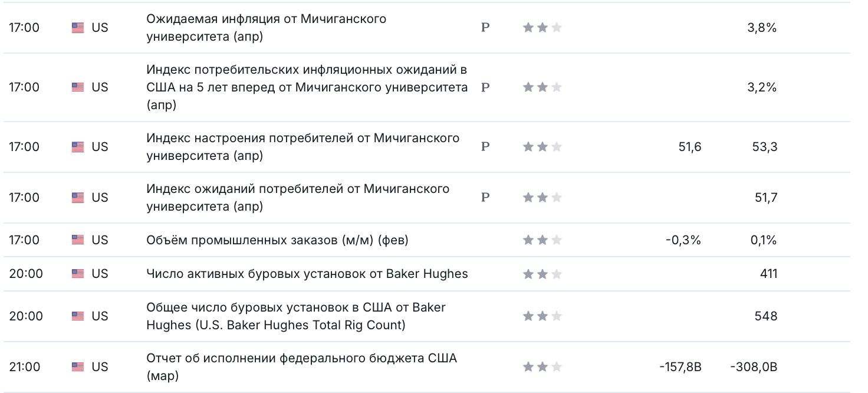
Task: Click US flag in Объём промышленных заказов row
Action: (x=78, y=240)
